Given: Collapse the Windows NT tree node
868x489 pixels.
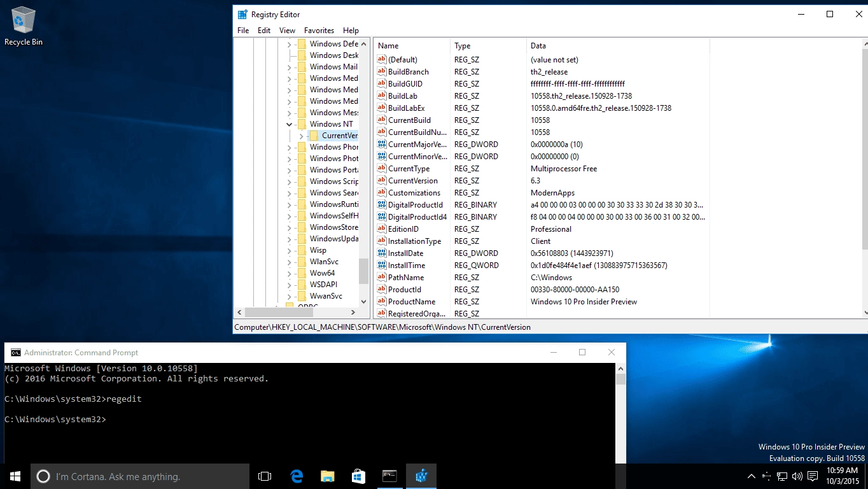Looking at the screenshot, I should pyautogui.click(x=289, y=124).
